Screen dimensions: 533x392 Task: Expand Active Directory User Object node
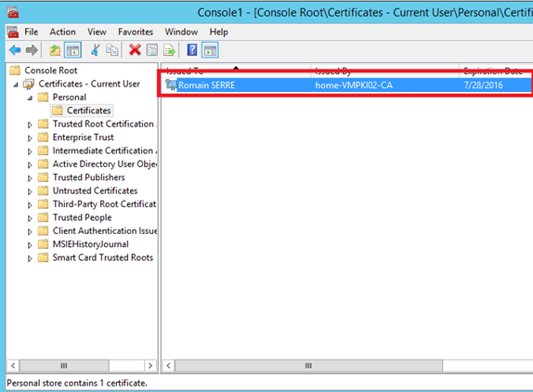pyautogui.click(x=30, y=165)
